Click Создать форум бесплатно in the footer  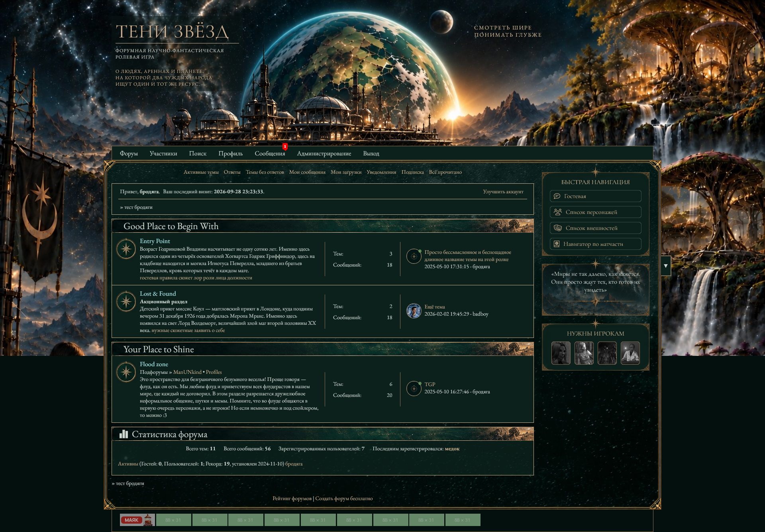click(x=344, y=499)
